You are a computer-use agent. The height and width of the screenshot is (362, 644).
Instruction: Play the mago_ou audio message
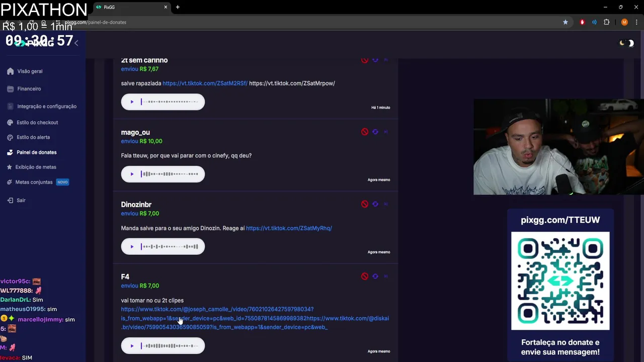tap(132, 174)
